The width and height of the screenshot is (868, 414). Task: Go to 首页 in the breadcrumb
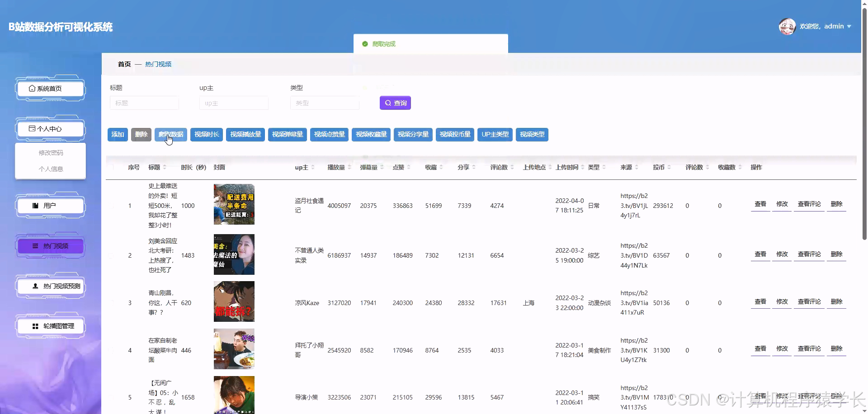point(124,64)
